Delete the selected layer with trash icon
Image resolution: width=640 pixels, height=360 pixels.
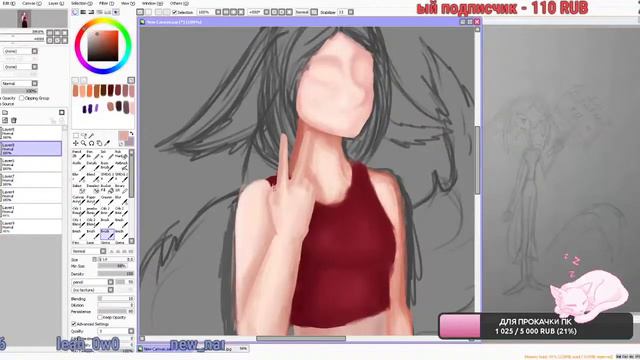pyautogui.click(x=13, y=120)
